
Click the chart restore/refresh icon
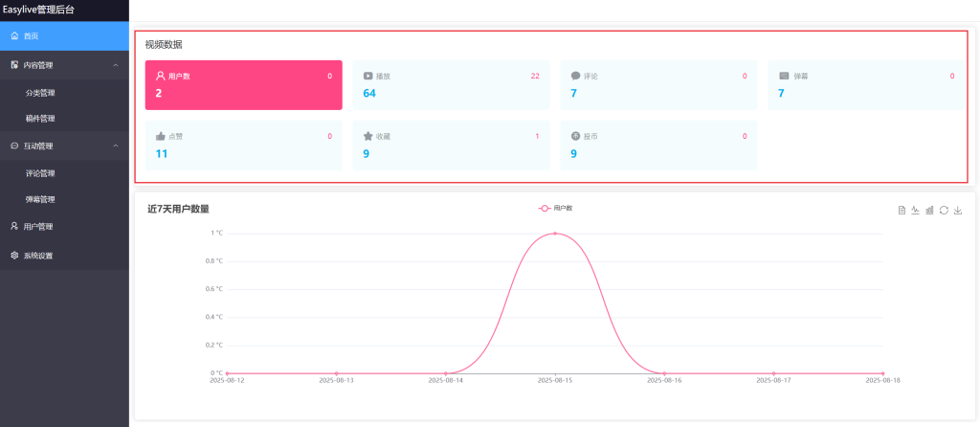pos(944,211)
